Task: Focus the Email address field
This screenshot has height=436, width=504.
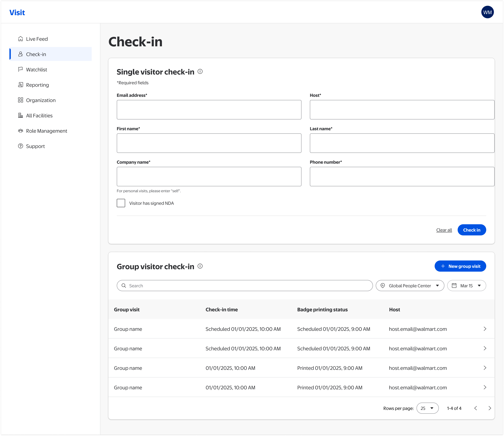Action: [209, 110]
